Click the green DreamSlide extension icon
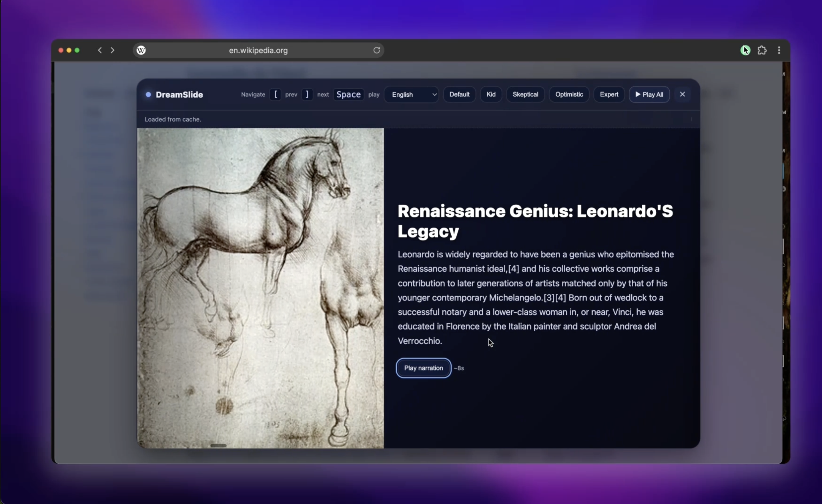Viewport: 822px width, 504px height. (745, 50)
